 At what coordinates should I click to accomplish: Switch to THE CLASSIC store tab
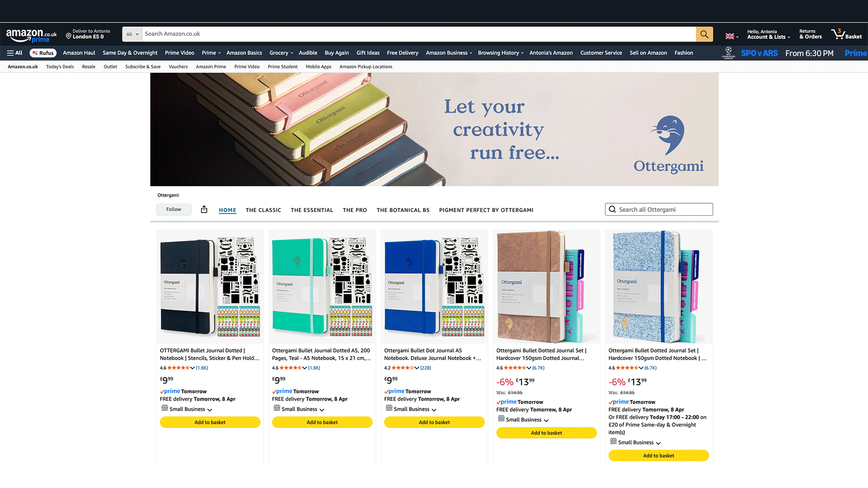[x=263, y=210]
